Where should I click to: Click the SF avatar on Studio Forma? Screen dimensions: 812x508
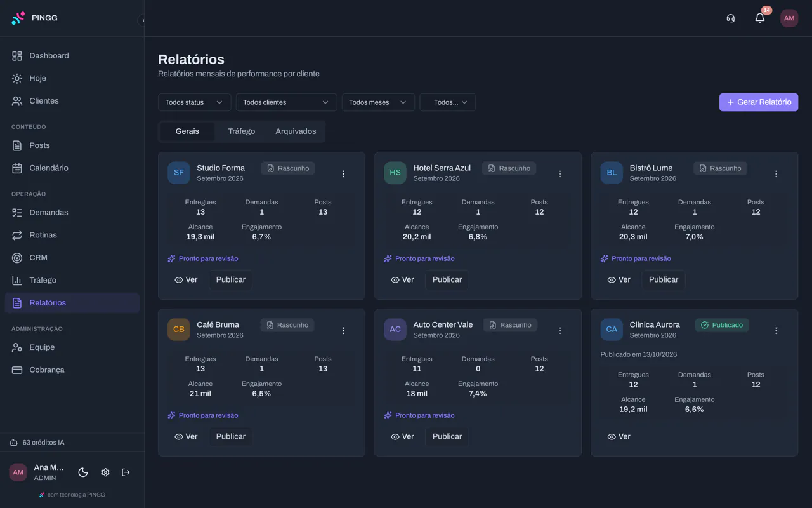point(179,173)
